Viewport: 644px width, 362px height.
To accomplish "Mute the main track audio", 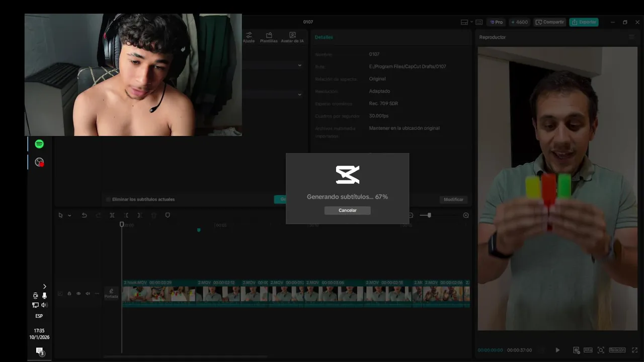I will click(88, 294).
